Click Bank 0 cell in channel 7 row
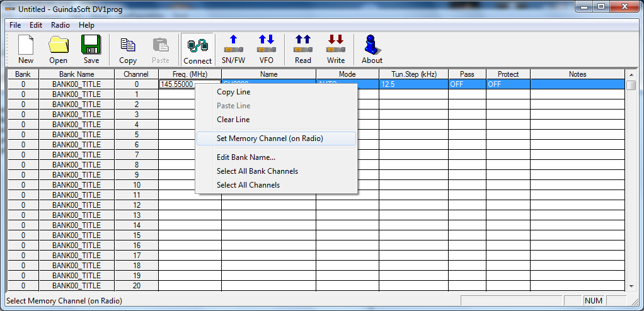 click(23, 155)
